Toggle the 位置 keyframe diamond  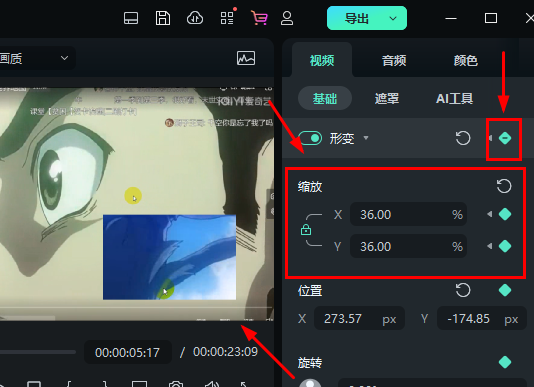pyautogui.click(x=505, y=290)
